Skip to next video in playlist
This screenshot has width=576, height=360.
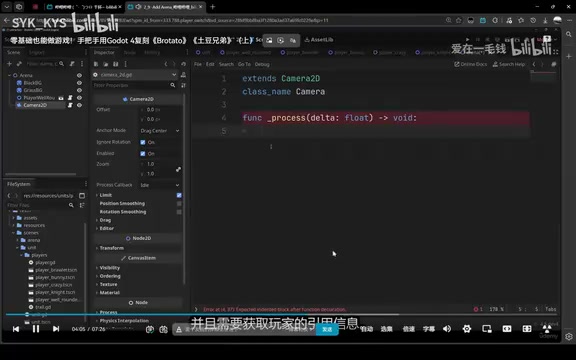click(56, 329)
